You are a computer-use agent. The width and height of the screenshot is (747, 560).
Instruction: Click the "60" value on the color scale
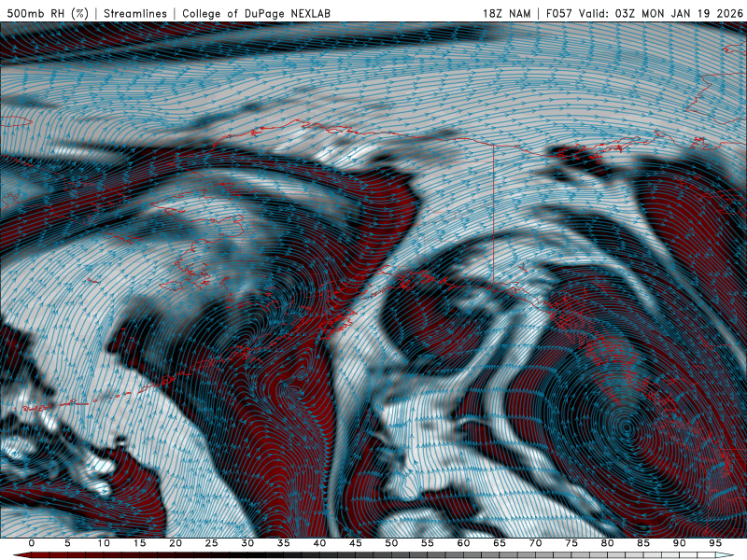point(463,543)
